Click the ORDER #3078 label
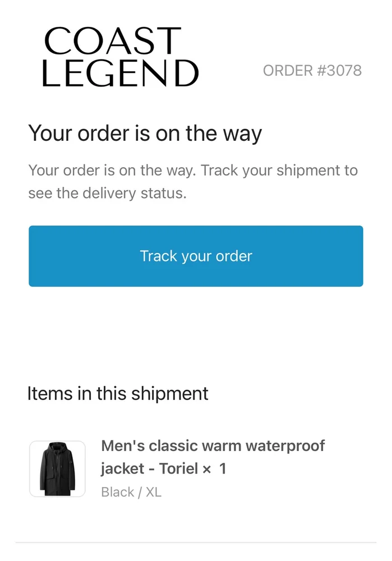392x561 pixels. pos(312,71)
